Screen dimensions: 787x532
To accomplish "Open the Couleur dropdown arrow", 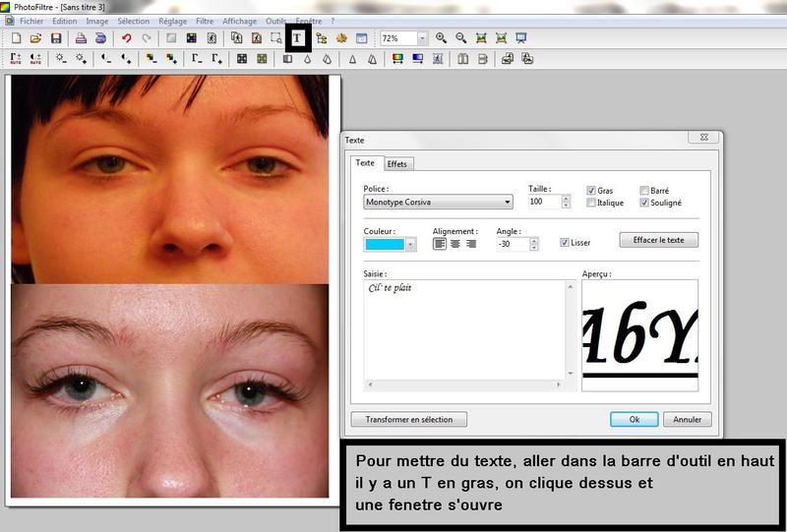I will [410, 244].
